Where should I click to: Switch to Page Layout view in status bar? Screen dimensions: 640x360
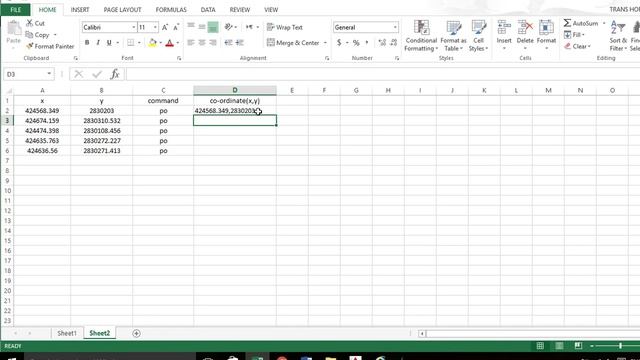[x=559, y=346]
